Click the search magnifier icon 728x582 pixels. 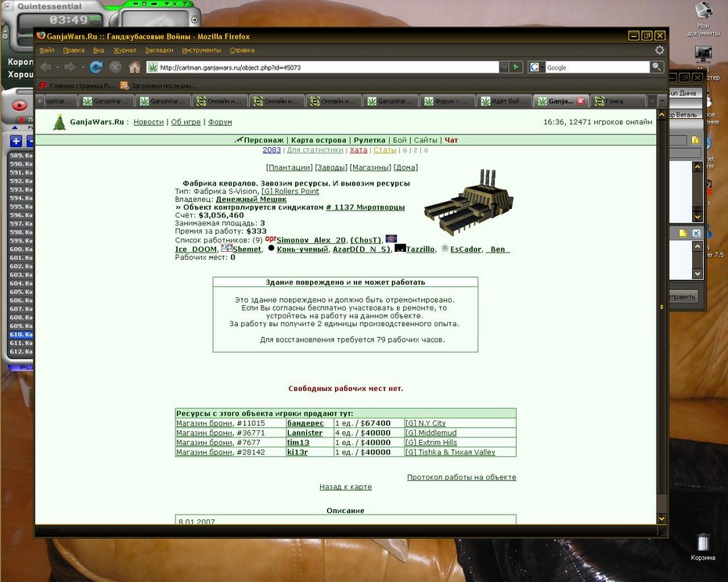pyautogui.click(x=657, y=67)
